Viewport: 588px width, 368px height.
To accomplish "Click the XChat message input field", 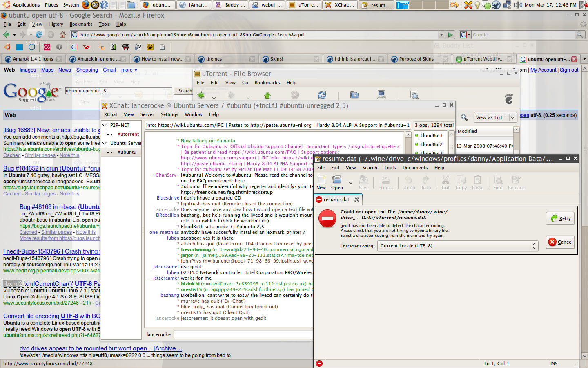I will pos(243,334).
